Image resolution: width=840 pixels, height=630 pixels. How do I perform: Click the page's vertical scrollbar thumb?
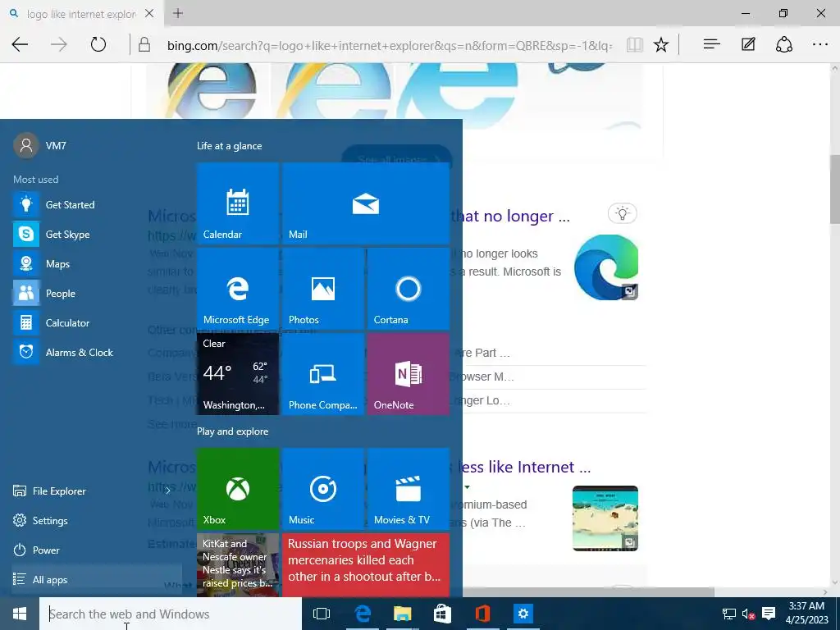(x=834, y=189)
